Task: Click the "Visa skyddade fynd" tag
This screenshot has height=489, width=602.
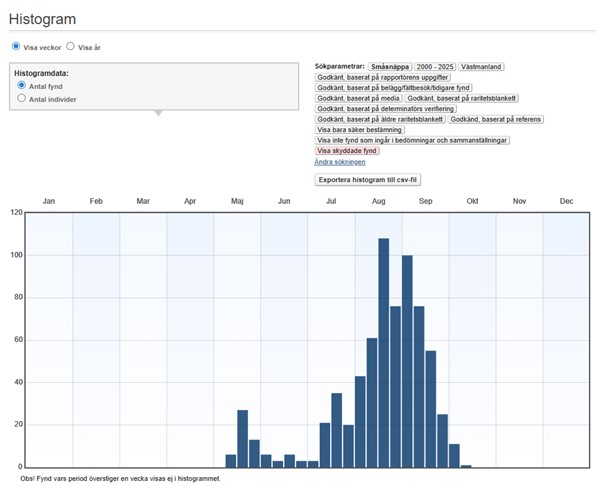Action: pyautogui.click(x=348, y=150)
